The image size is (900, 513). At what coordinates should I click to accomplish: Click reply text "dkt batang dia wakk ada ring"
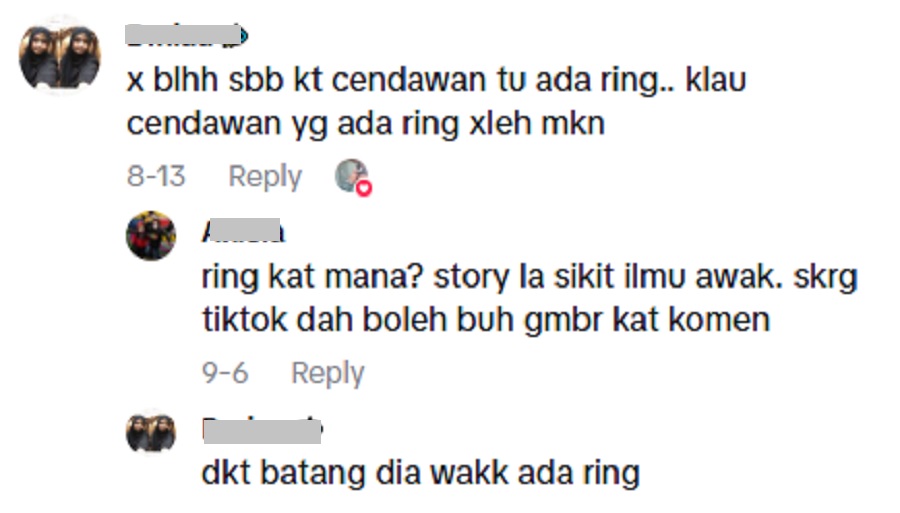(421, 474)
